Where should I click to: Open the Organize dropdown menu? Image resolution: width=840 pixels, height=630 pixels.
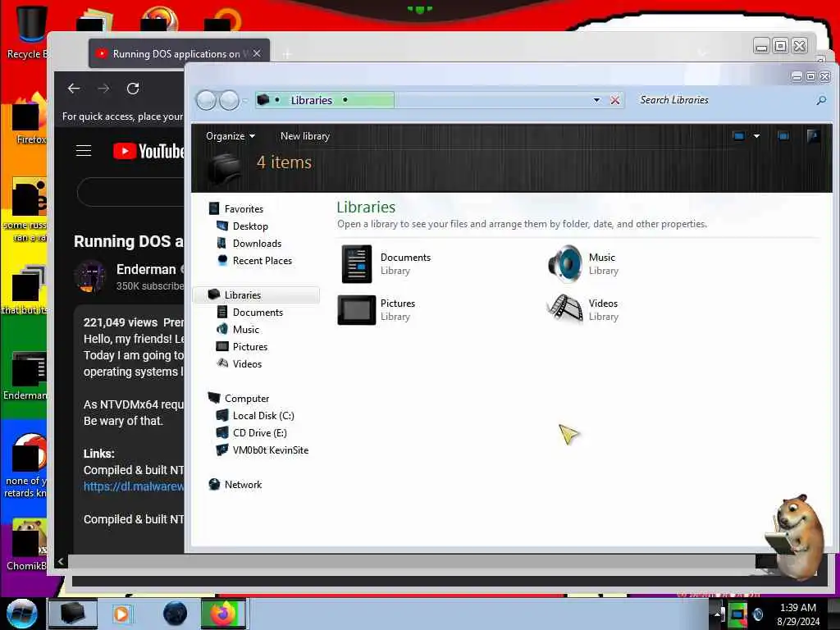tap(231, 136)
